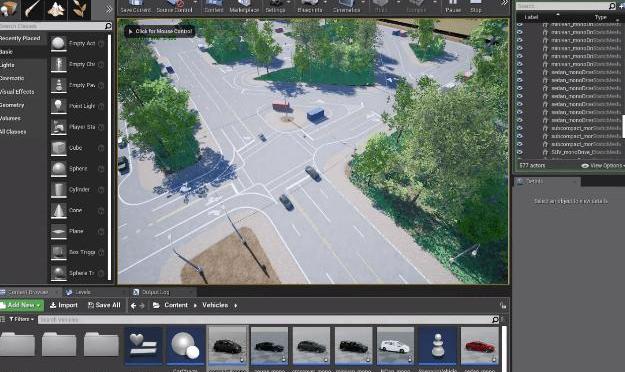The height and width of the screenshot is (372, 625).
Task: Expand the modes panel overflow chevron
Action: (108, 9)
